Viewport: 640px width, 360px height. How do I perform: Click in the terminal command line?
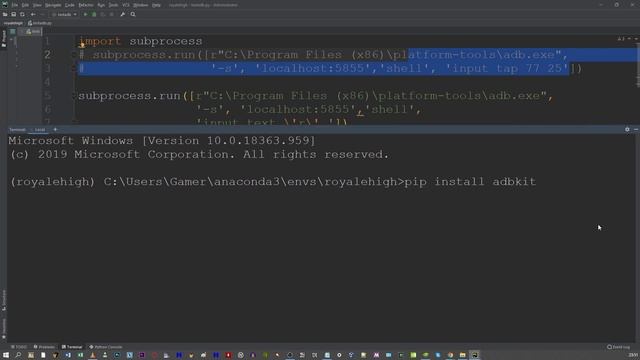click(x=273, y=182)
